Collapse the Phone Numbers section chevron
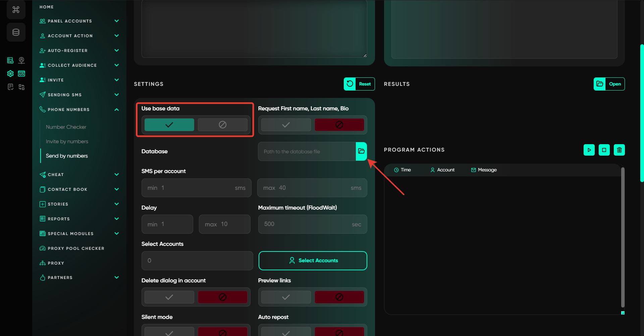 click(116, 110)
